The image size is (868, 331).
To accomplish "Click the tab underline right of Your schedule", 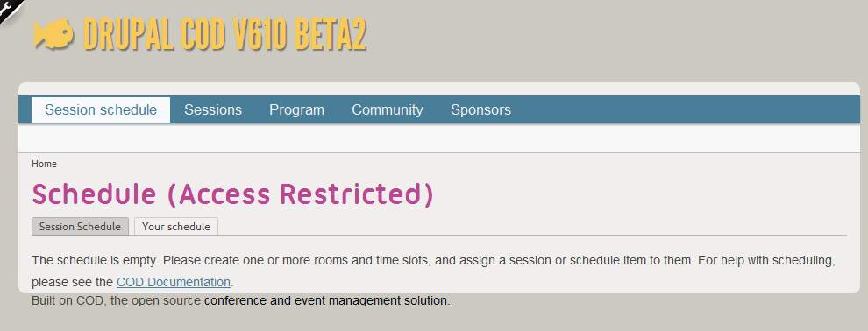I will 532,236.
